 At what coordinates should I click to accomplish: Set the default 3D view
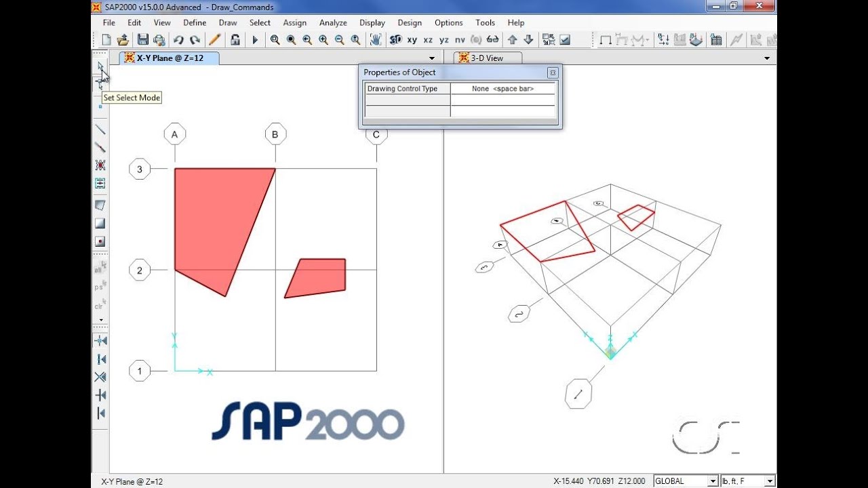(396, 40)
